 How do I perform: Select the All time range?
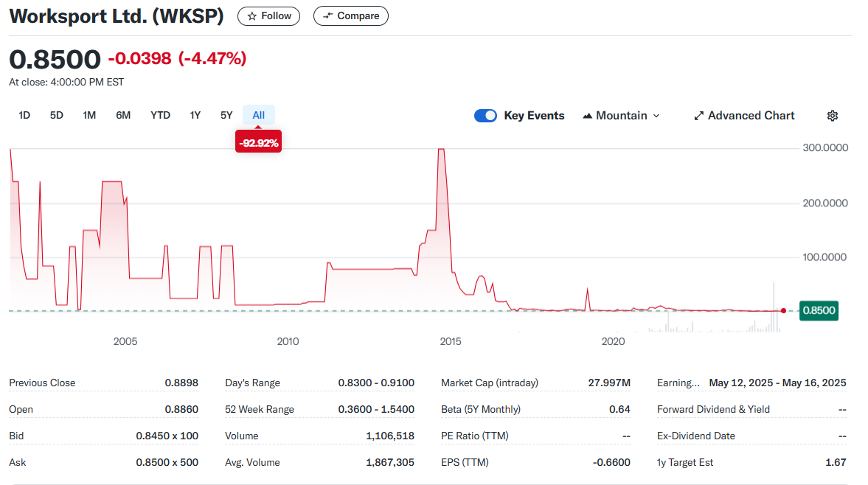coord(258,115)
